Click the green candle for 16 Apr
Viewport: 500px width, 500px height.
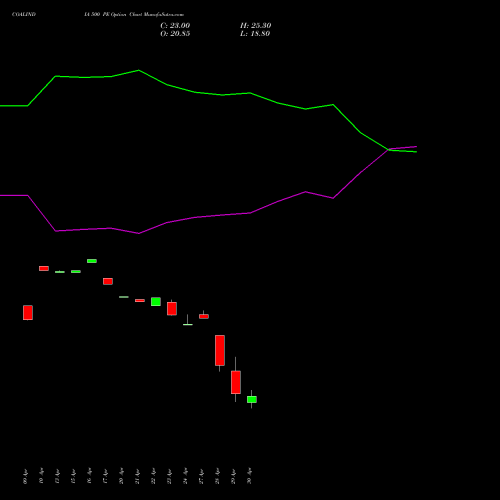tap(92, 261)
